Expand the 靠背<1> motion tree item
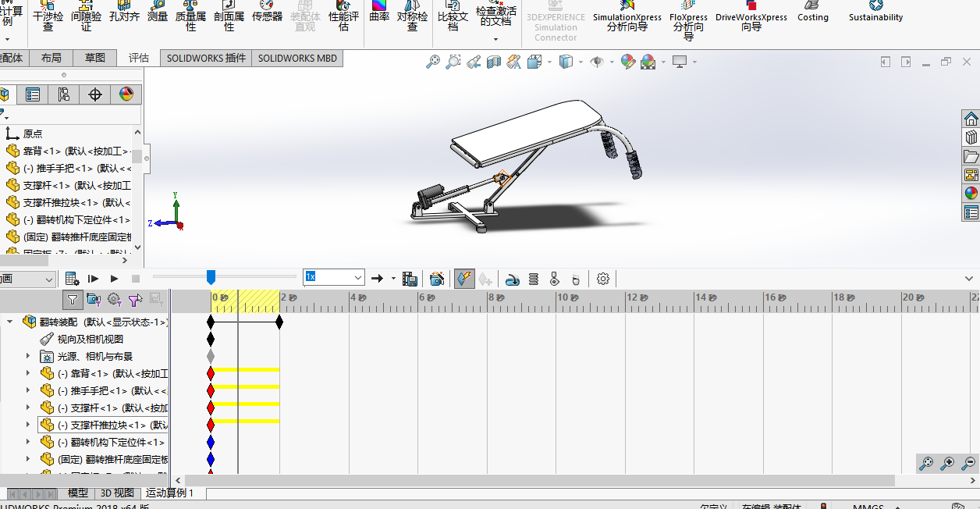980x509 pixels. (x=28, y=373)
